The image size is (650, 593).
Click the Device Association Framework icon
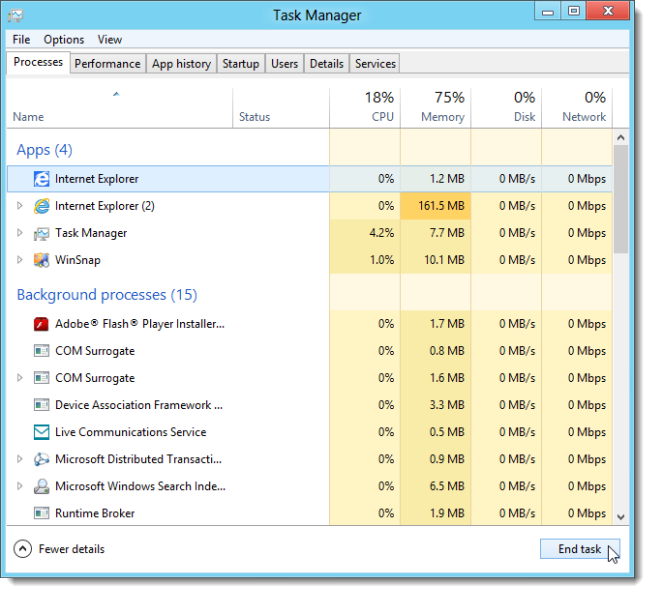[x=41, y=405]
